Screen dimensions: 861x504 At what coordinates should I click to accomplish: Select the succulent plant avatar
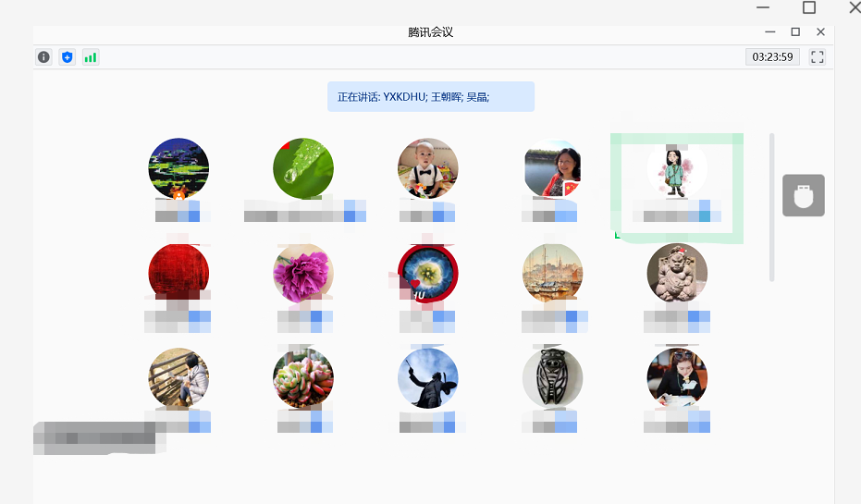303,378
